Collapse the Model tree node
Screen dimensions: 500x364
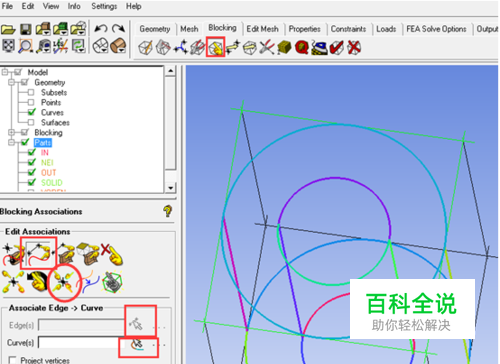click(4, 72)
